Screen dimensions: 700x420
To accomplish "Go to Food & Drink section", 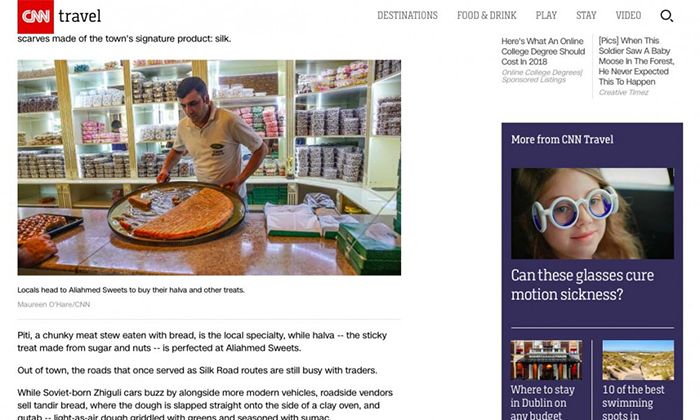I will click(x=487, y=15).
